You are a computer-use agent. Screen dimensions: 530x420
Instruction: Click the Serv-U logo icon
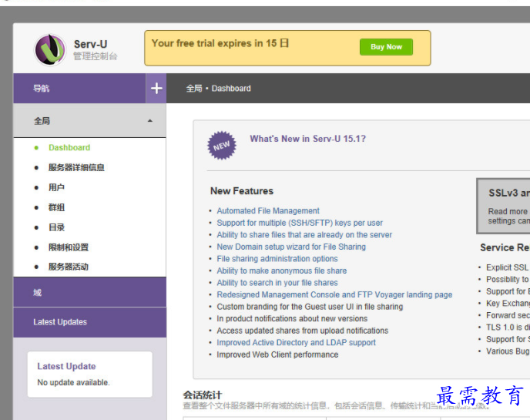point(50,50)
